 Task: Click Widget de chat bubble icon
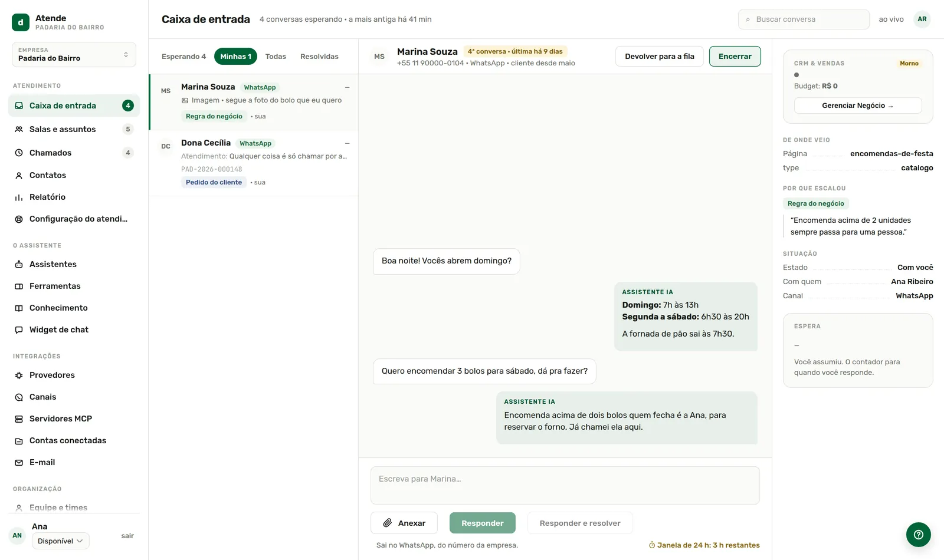pyautogui.click(x=19, y=330)
